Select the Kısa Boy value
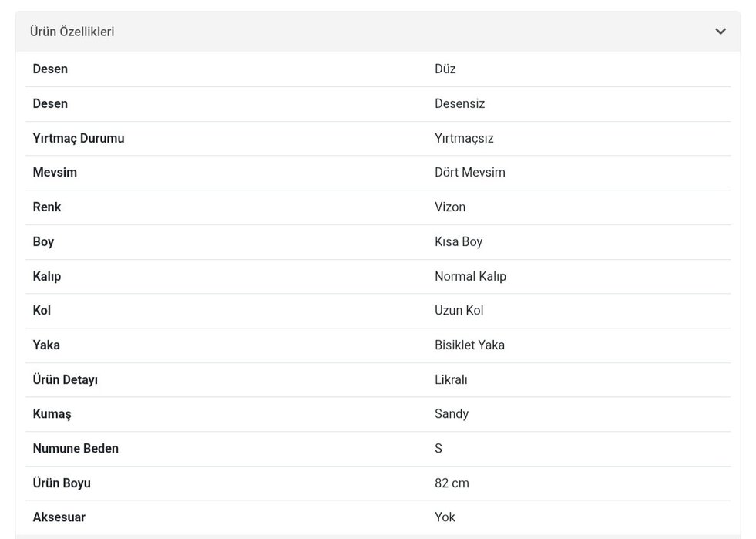The width and height of the screenshot is (756, 539). point(459,241)
